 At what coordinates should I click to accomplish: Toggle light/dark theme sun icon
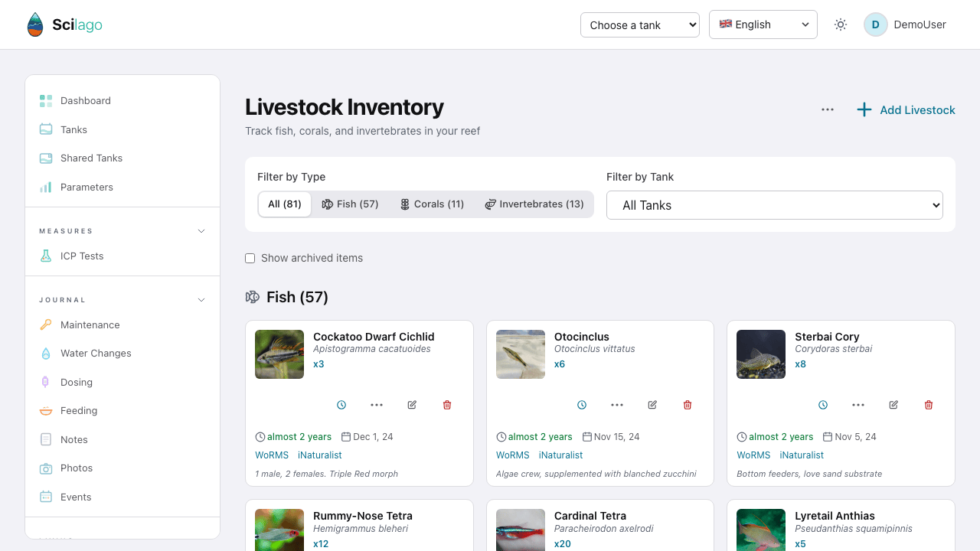841,24
